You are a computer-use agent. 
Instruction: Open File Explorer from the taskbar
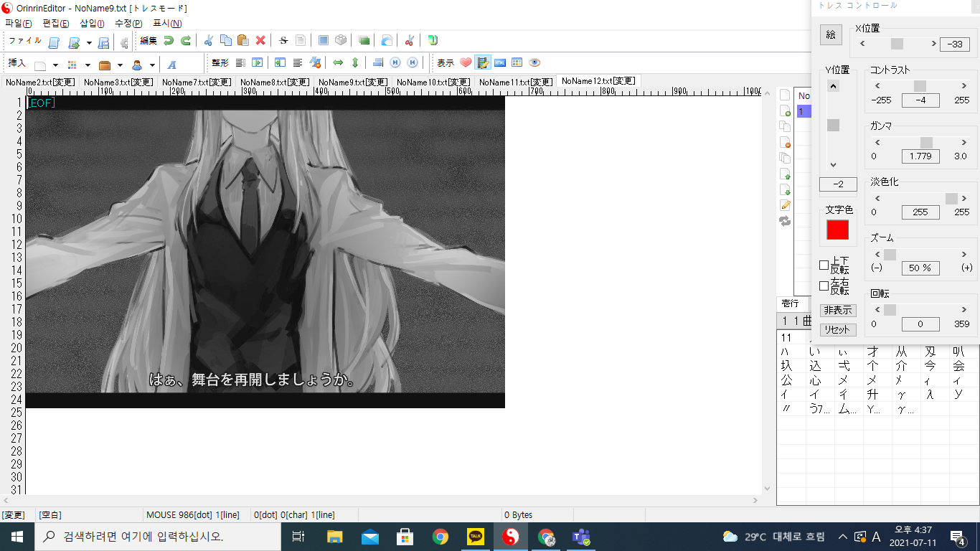(335, 537)
